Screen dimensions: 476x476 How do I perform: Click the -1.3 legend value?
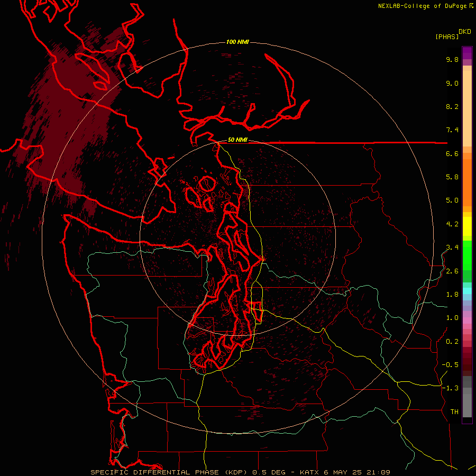[x=450, y=388]
